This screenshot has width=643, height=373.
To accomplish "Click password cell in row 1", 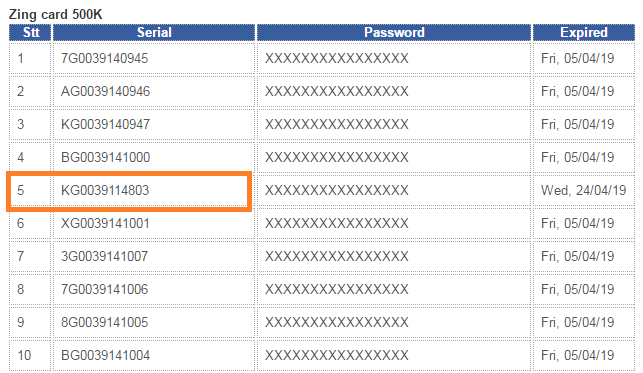I will 394,58.
